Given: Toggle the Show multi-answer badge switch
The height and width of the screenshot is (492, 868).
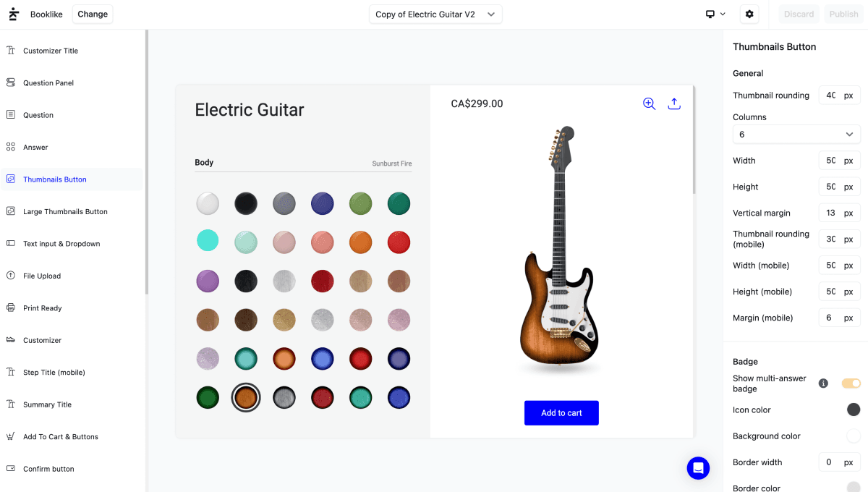Looking at the screenshot, I should pos(851,383).
